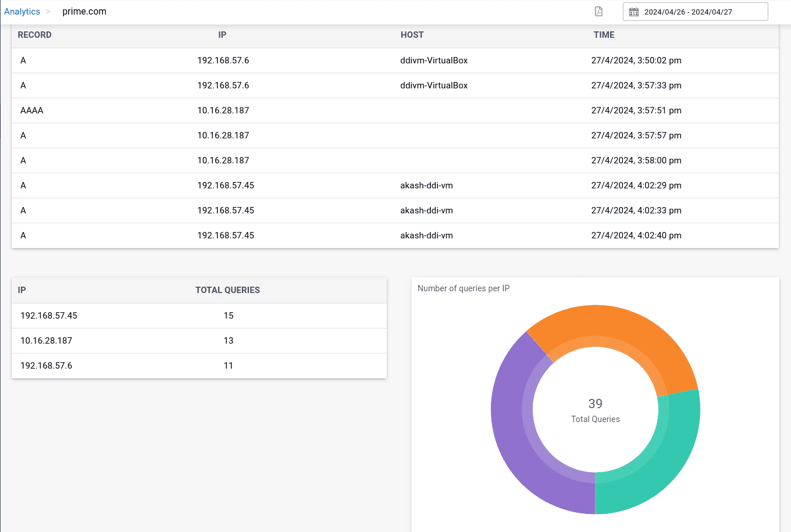Sort the table by TIME column header
Image resolution: width=791 pixels, height=532 pixels.
(604, 35)
